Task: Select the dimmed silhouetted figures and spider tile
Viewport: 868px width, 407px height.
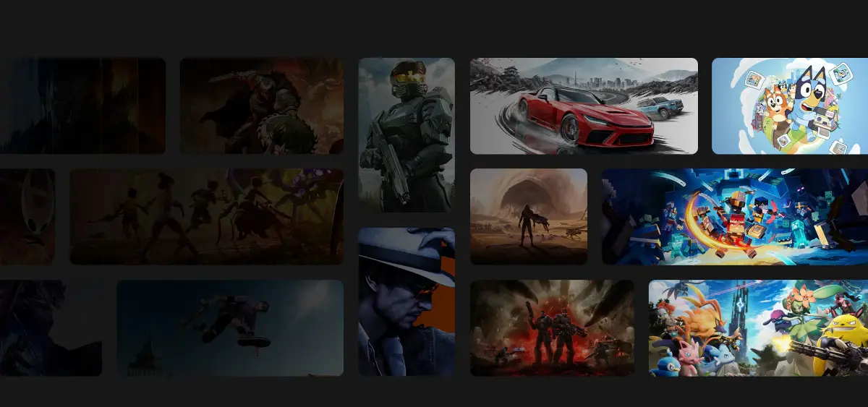Action: pyautogui.click(x=207, y=217)
